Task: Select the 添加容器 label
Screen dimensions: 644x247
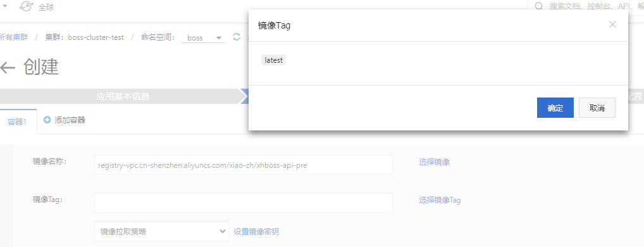Action: pos(70,120)
